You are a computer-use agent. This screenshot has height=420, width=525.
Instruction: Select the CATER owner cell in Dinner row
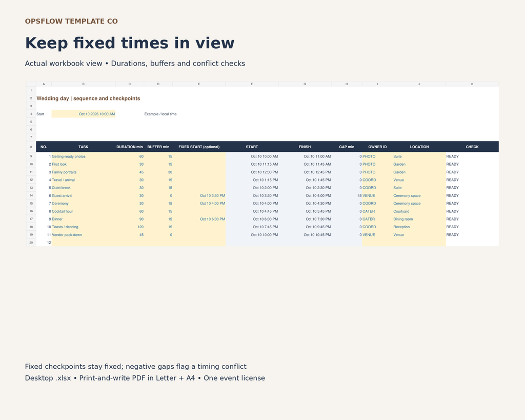click(377, 219)
